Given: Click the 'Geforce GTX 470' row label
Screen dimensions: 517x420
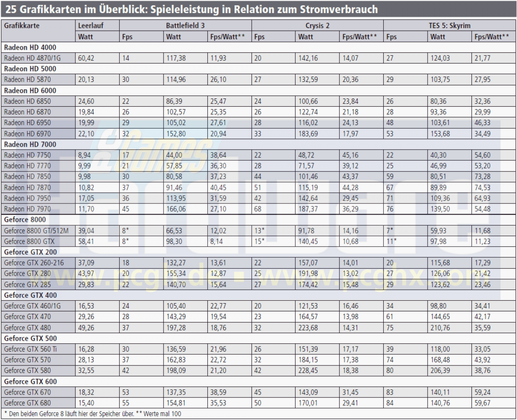Looking at the screenshot, I should [x=27, y=316].
